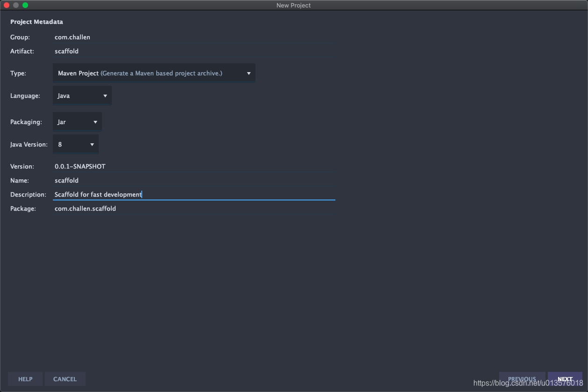Screen dimensions: 588x392
Task: Click the Artifact field containing scaffold
Action: [194, 51]
